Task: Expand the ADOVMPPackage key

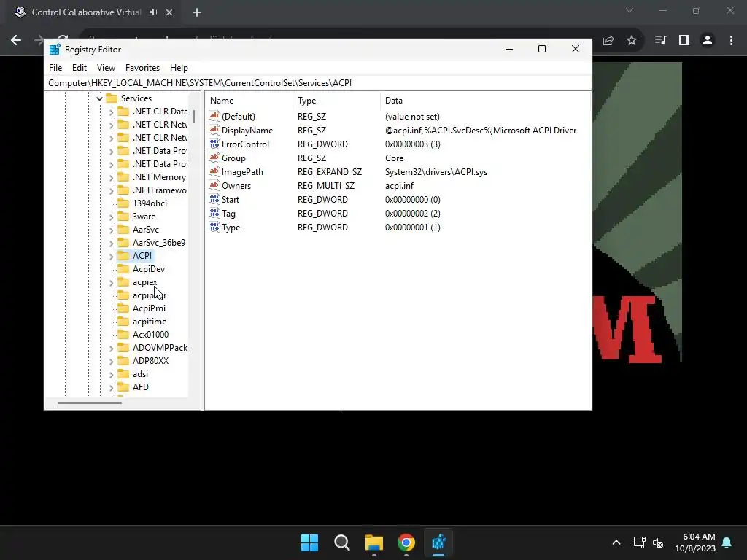Action: click(112, 349)
